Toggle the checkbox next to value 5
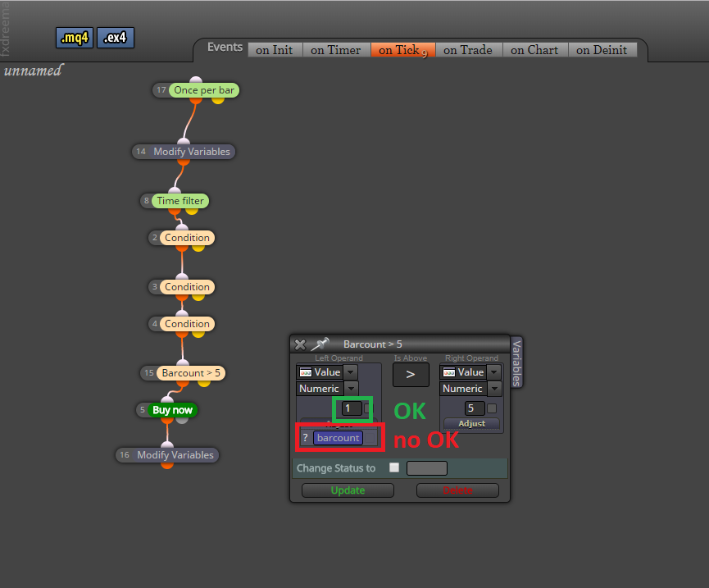 (492, 408)
